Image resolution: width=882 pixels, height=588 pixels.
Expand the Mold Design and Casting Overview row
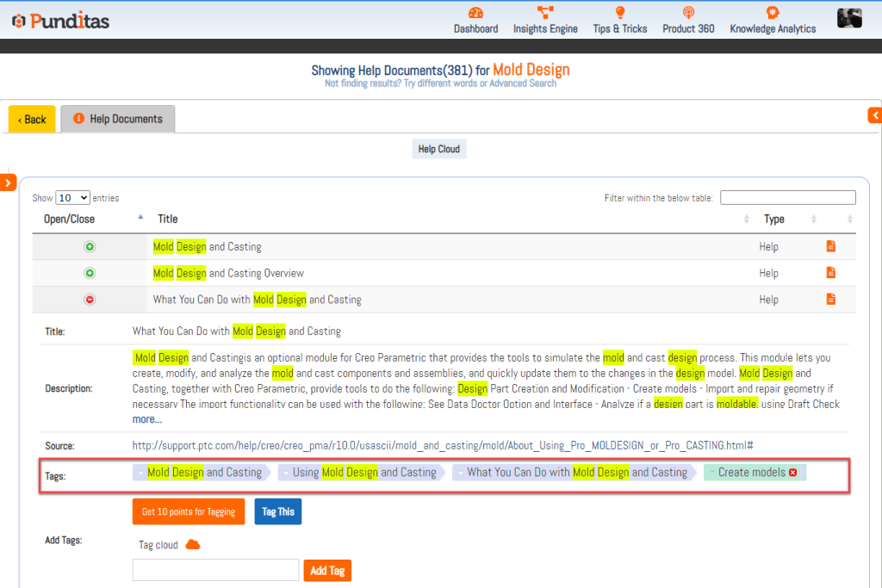90,273
